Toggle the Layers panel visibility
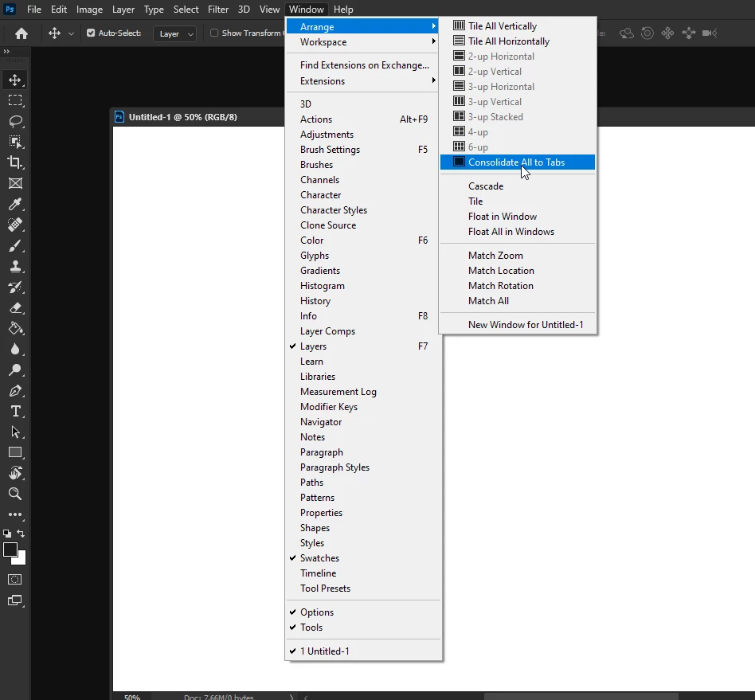This screenshot has width=755, height=700. pyautogui.click(x=363, y=346)
